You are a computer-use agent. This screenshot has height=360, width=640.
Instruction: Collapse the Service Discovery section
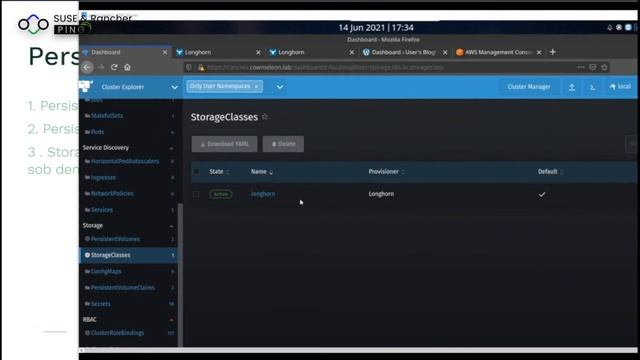click(171, 148)
